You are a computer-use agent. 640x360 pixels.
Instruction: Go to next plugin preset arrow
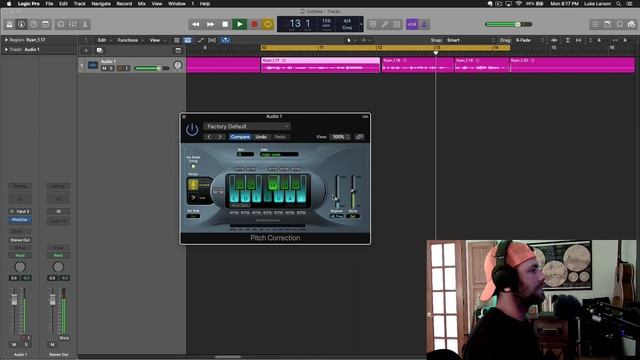pos(220,137)
